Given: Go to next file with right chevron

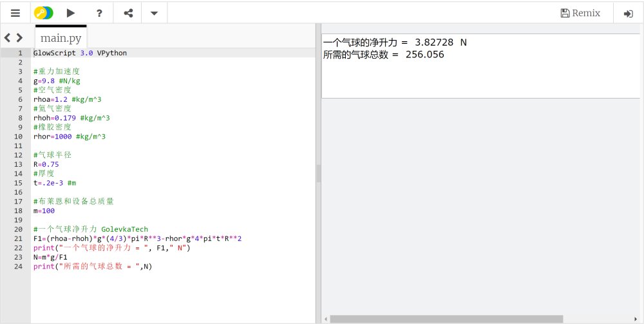Looking at the screenshot, I should click(19, 38).
